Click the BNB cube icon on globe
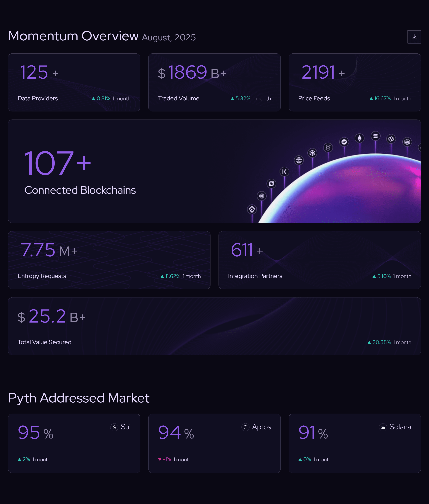 312,153
